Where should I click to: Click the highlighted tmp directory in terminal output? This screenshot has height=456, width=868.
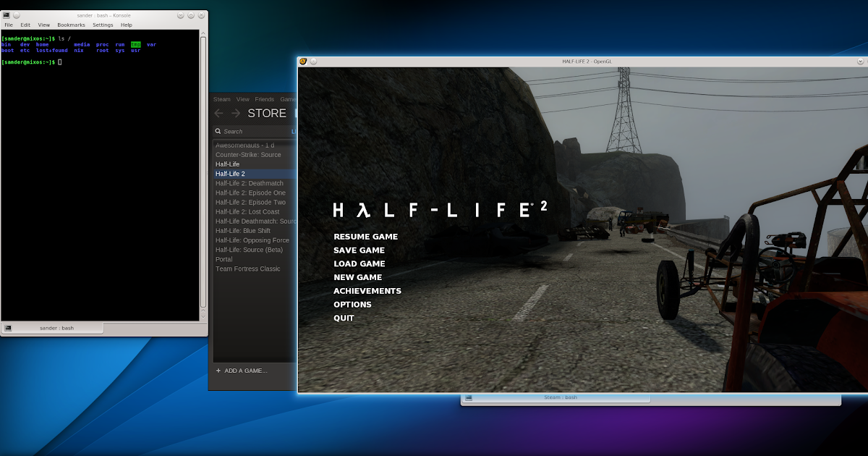pyautogui.click(x=135, y=45)
